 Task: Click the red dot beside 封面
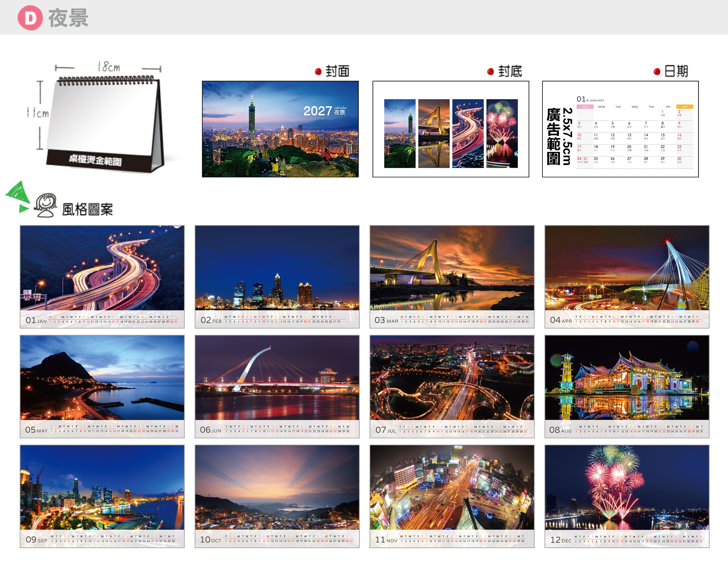point(318,72)
